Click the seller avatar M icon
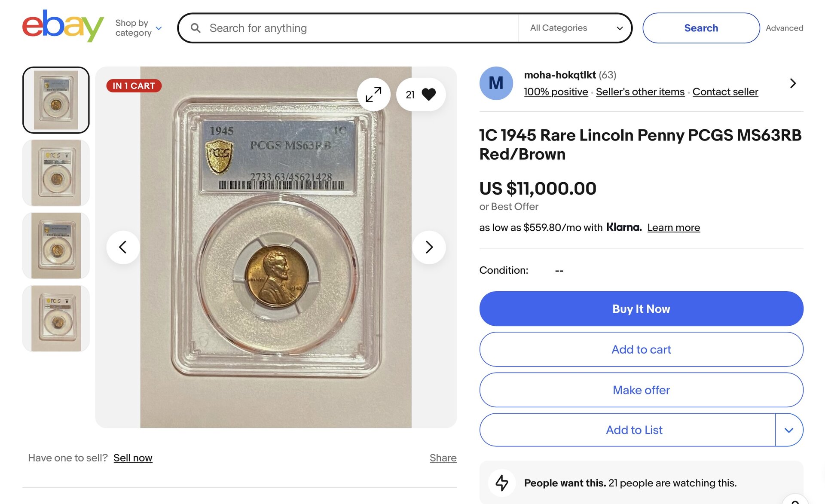825x504 pixels. [x=496, y=83]
